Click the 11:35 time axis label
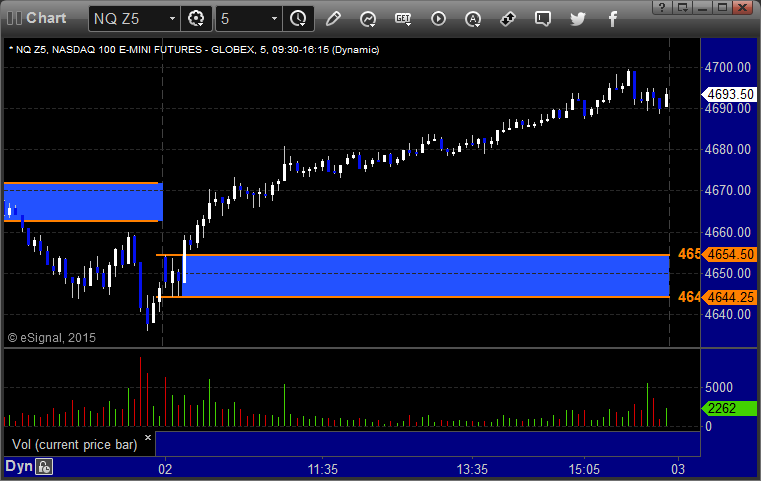Image resolution: width=761 pixels, height=481 pixels. tap(323, 469)
